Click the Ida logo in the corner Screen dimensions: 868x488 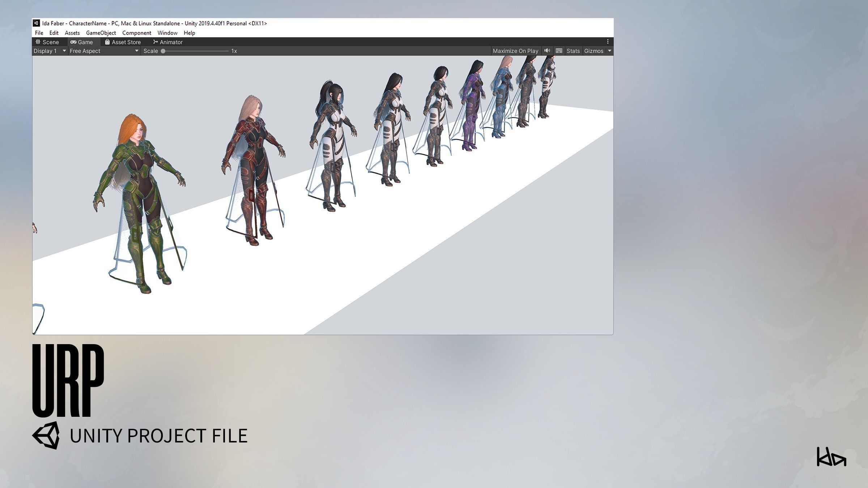pos(831,457)
